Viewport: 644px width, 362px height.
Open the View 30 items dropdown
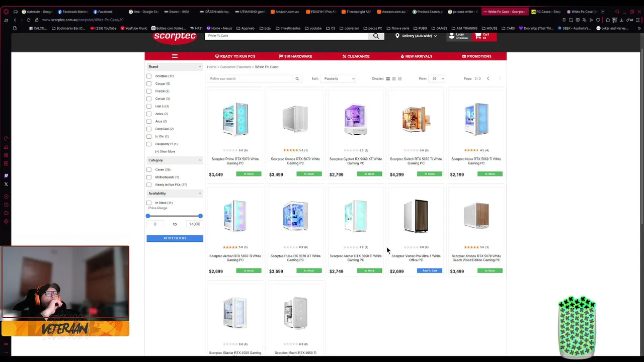(436, 78)
